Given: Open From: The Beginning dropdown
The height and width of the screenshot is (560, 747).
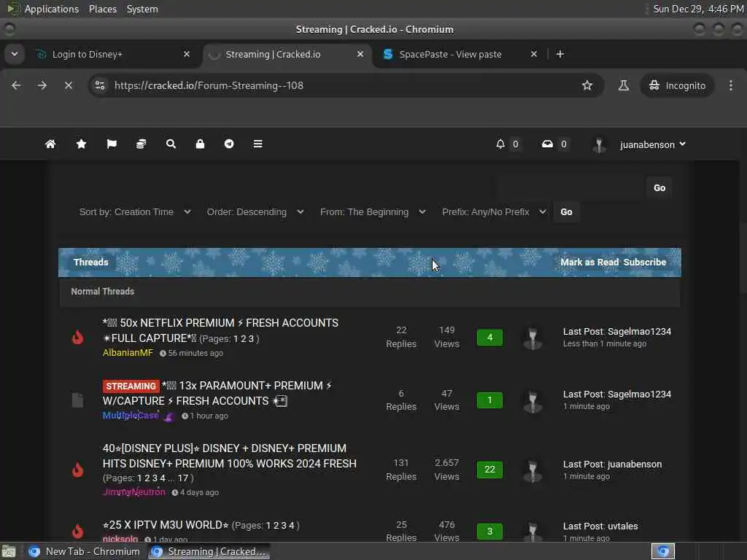Looking at the screenshot, I should coord(373,212).
